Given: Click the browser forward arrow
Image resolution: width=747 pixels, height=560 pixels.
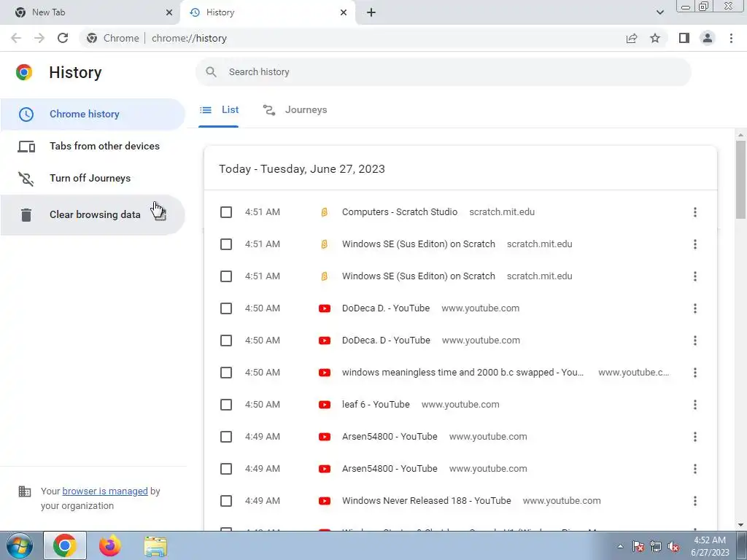Looking at the screenshot, I should (39, 38).
